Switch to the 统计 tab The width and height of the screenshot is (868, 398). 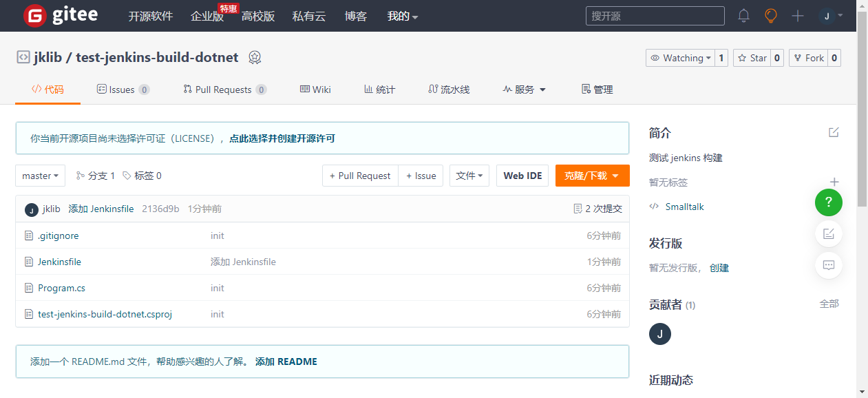[x=379, y=90]
